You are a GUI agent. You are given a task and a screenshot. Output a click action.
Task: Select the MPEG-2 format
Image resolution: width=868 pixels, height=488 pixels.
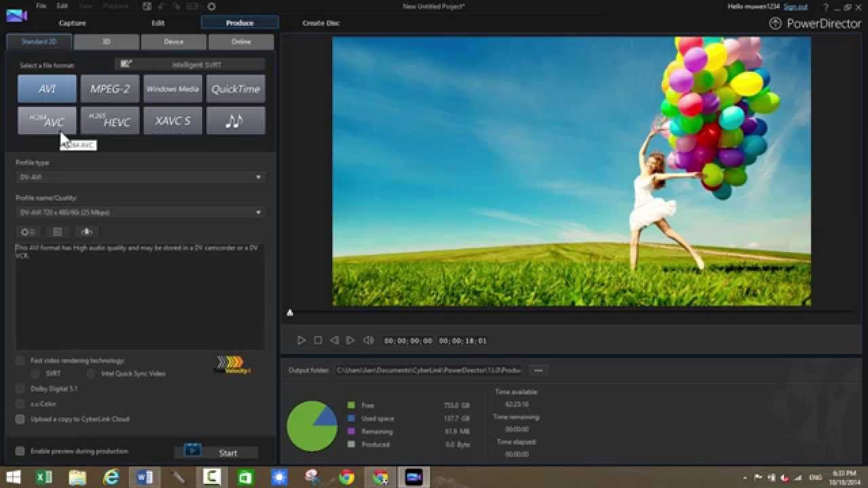coord(109,88)
